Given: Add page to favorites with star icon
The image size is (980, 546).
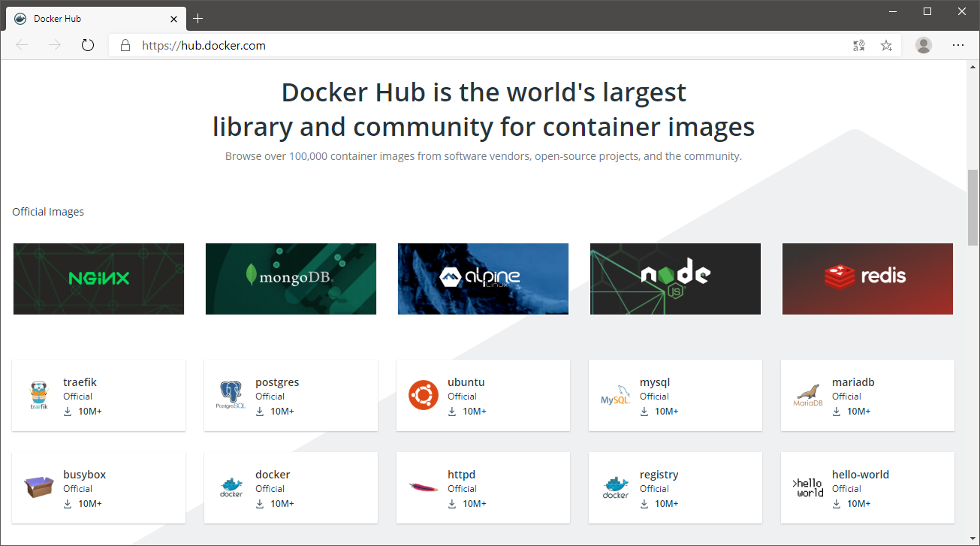Looking at the screenshot, I should 886,45.
